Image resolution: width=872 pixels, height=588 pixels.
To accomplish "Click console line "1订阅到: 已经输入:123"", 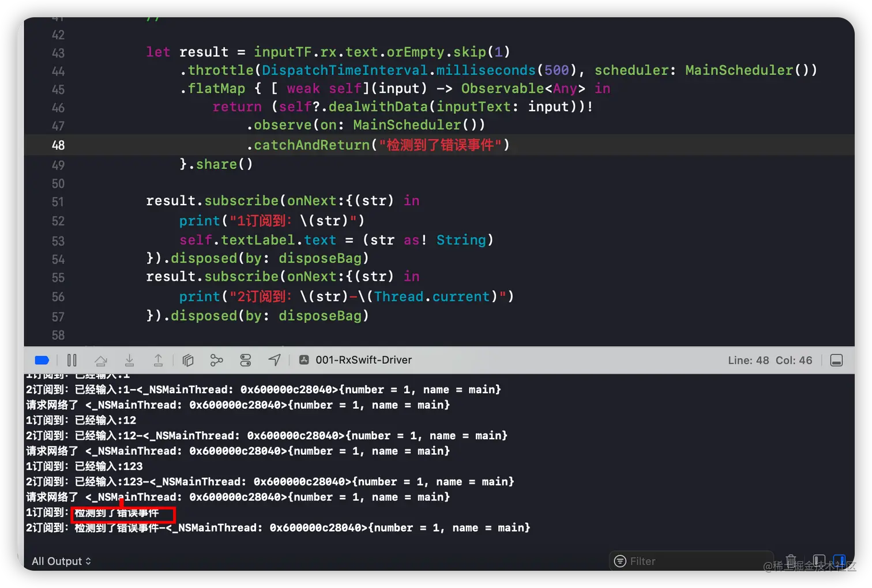I will click(x=84, y=466).
